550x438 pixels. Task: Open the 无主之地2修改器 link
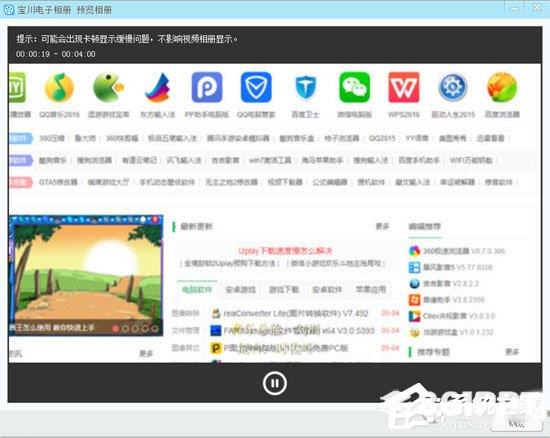(x=232, y=182)
